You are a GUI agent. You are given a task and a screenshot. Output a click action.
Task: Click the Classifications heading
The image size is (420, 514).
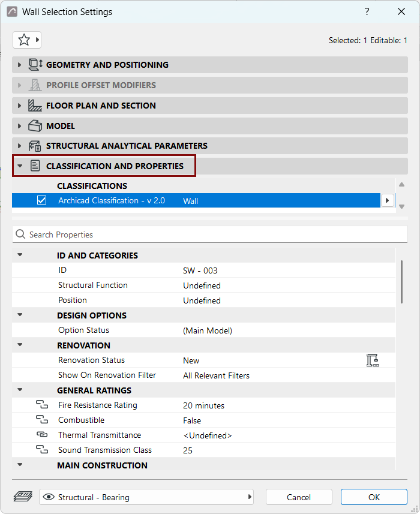92,186
